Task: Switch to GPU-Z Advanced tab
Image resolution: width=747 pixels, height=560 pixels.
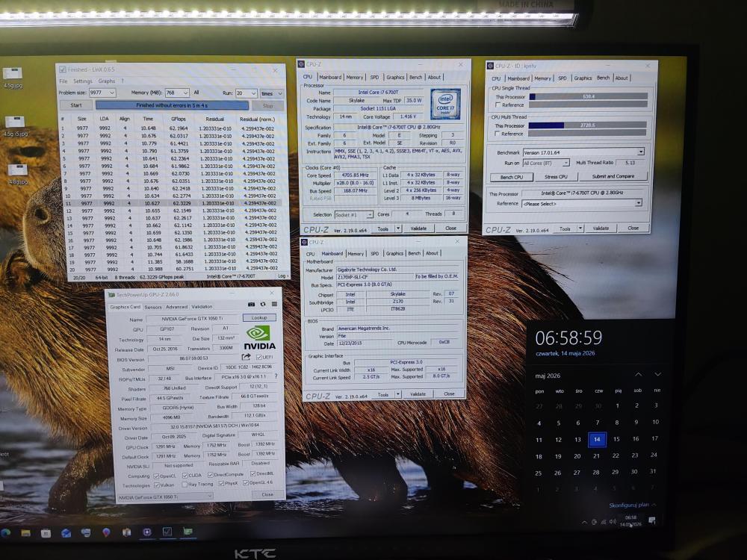Action: click(x=177, y=307)
